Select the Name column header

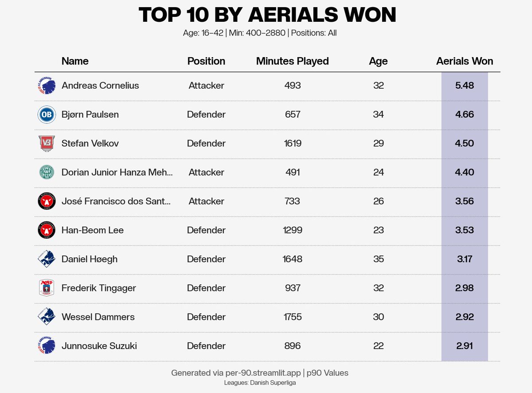coord(75,61)
